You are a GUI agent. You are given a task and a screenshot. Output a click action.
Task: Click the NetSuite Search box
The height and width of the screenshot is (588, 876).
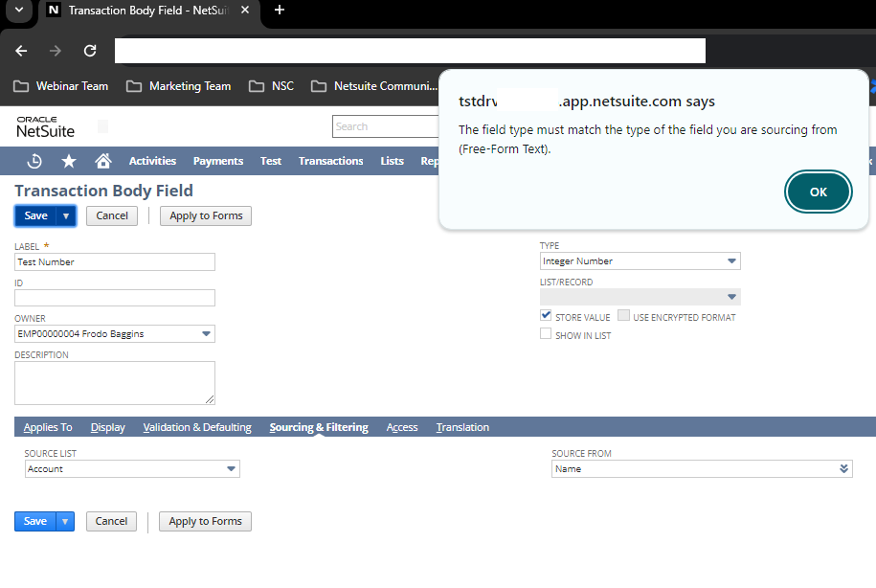[386, 126]
